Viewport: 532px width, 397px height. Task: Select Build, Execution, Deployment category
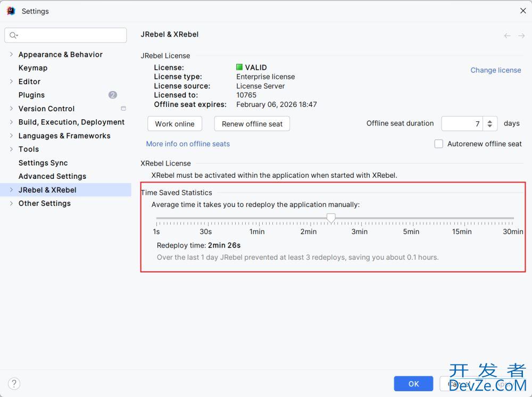point(71,122)
